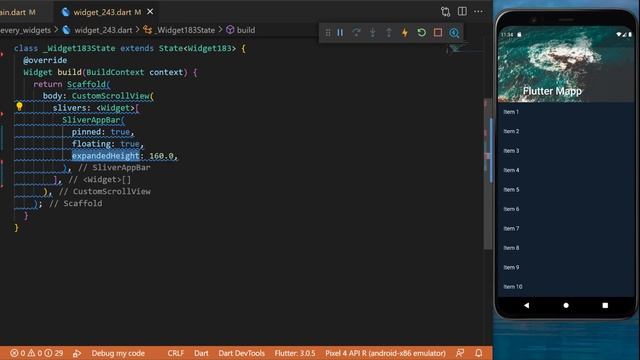Image resolution: width=640 pixels, height=360 pixels.
Task: Tap the emulator Back navigation button
Action: (527, 305)
